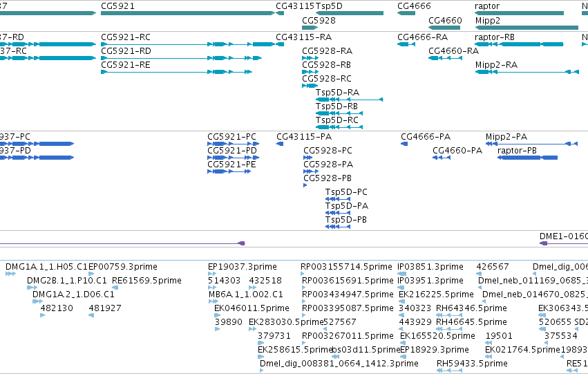Select the Tsp5D-RA transcript label

337,93
